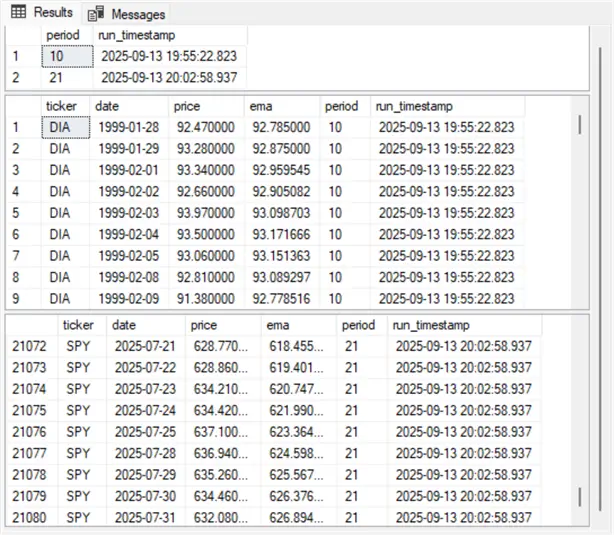Screen dimensions: 614x535
Task: Select row header 5 in DIA grid
Action: pos(23,213)
